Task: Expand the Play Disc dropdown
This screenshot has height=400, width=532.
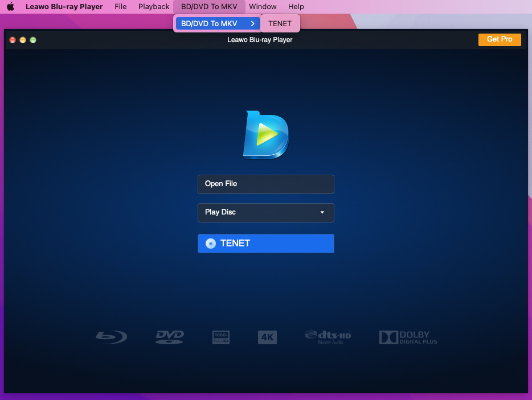Action: click(x=265, y=213)
